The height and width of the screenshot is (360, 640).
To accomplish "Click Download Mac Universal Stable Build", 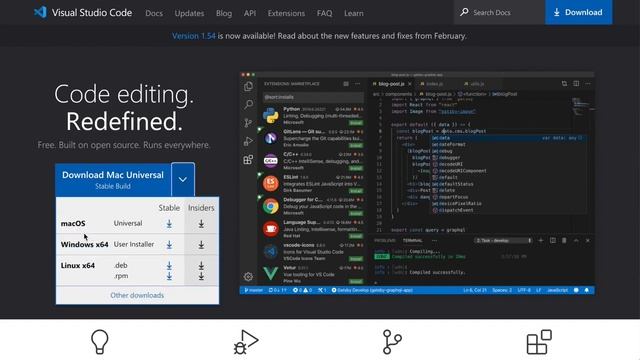I will click(x=113, y=180).
